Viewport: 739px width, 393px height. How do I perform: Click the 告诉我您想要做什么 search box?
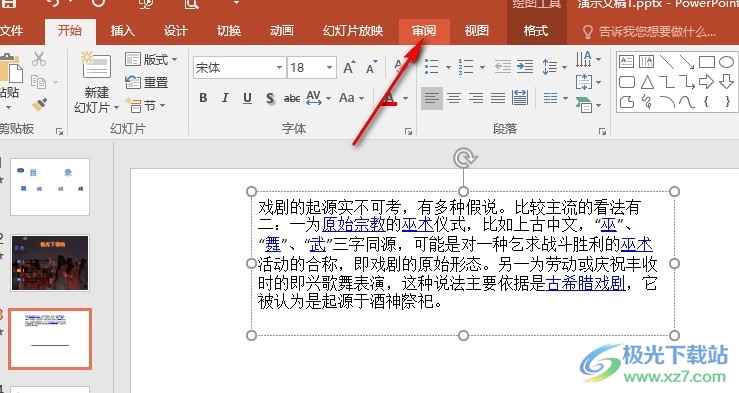click(649, 32)
